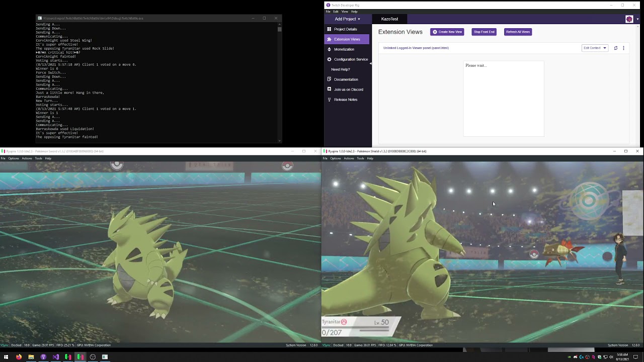
Task: Open Options menu in Pokemon Shield Ryujinx window
Action: 336,158
